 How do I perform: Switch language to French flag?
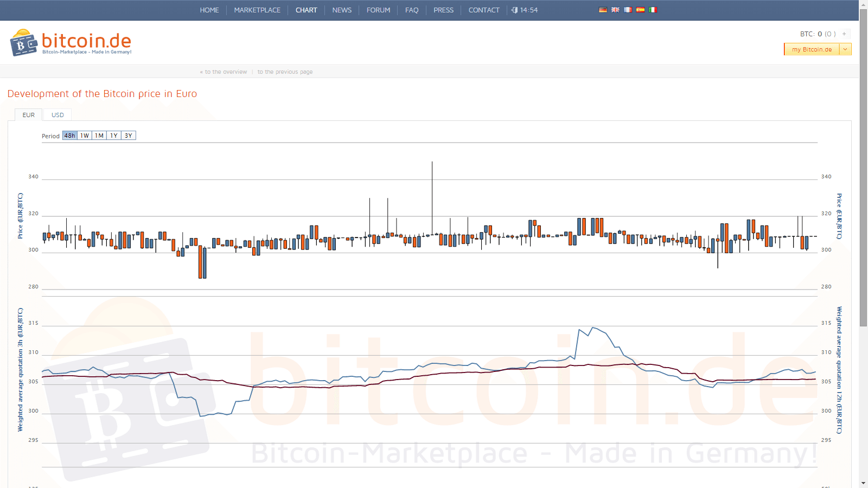(628, 10)
